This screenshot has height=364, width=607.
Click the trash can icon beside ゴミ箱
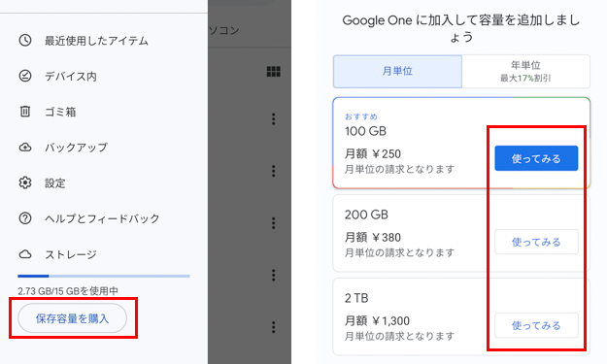tap(25, 112)
